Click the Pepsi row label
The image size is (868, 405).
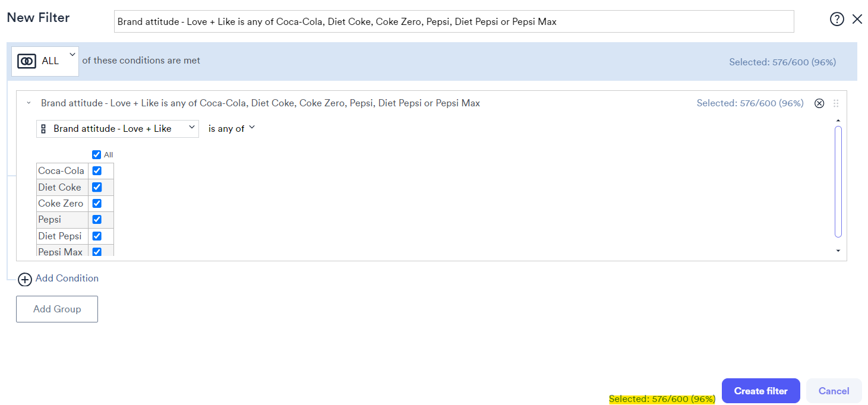(49, 220)
